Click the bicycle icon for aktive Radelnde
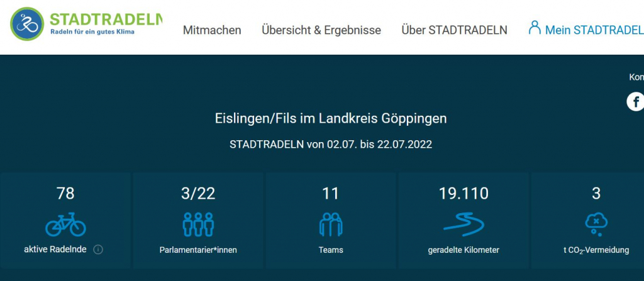This screenshot has height=281, width=644. 65,223
